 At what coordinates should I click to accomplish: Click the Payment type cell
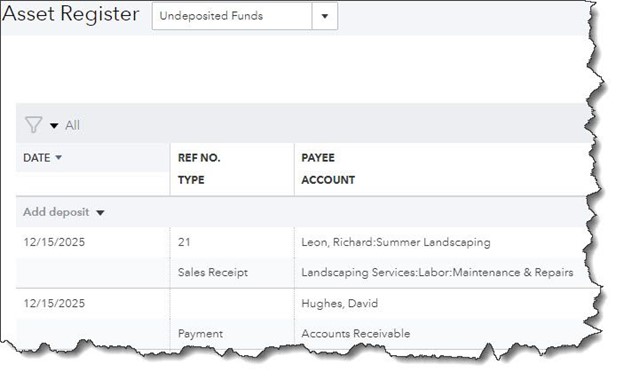[200, 333]
